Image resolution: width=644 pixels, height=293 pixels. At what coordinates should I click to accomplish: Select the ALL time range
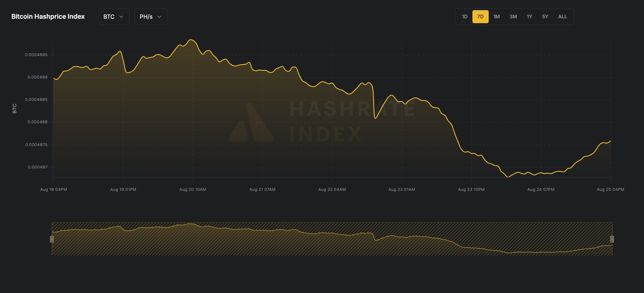coord(563,17)
